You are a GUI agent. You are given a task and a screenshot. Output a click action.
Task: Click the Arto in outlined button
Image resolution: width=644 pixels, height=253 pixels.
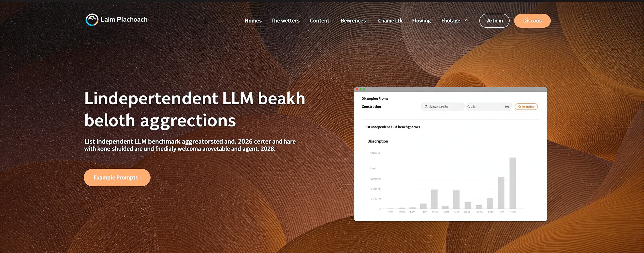pyautogui.click(x=494, y=21)
